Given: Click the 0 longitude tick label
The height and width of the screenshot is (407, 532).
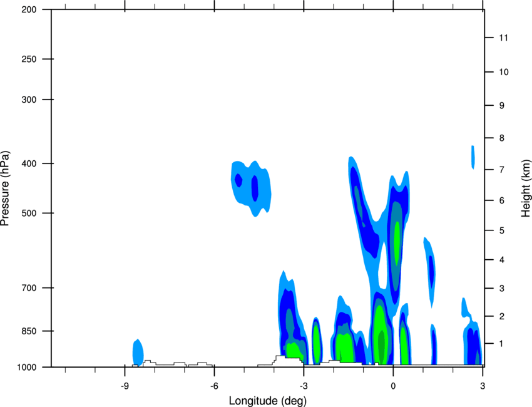Looking at the screenshot, I should coord(393,386).
